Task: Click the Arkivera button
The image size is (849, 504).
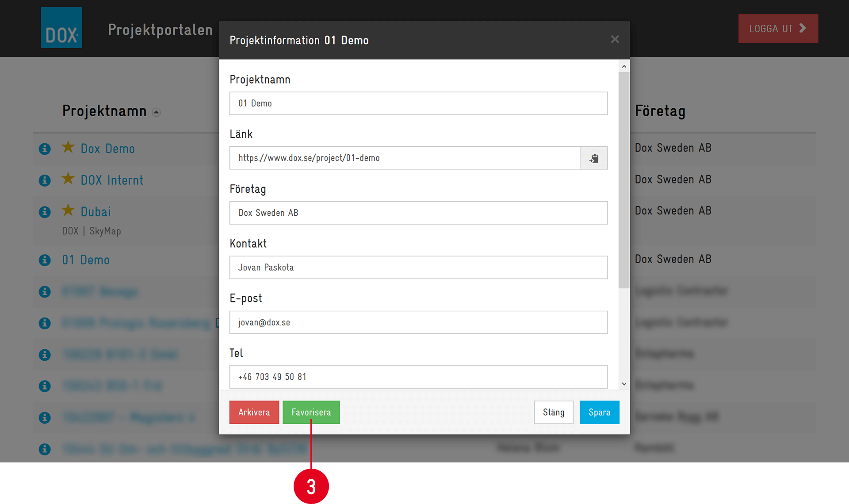Action: pos(254,412)
